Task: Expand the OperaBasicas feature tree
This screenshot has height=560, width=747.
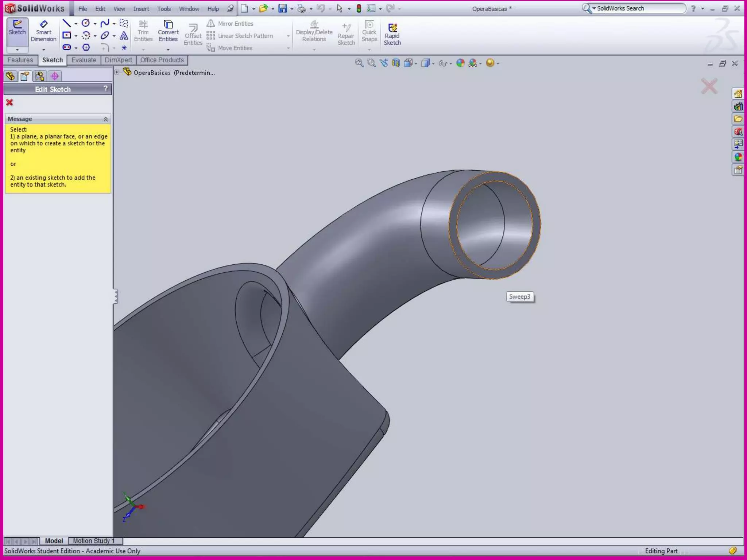Action: coord(117,72)
